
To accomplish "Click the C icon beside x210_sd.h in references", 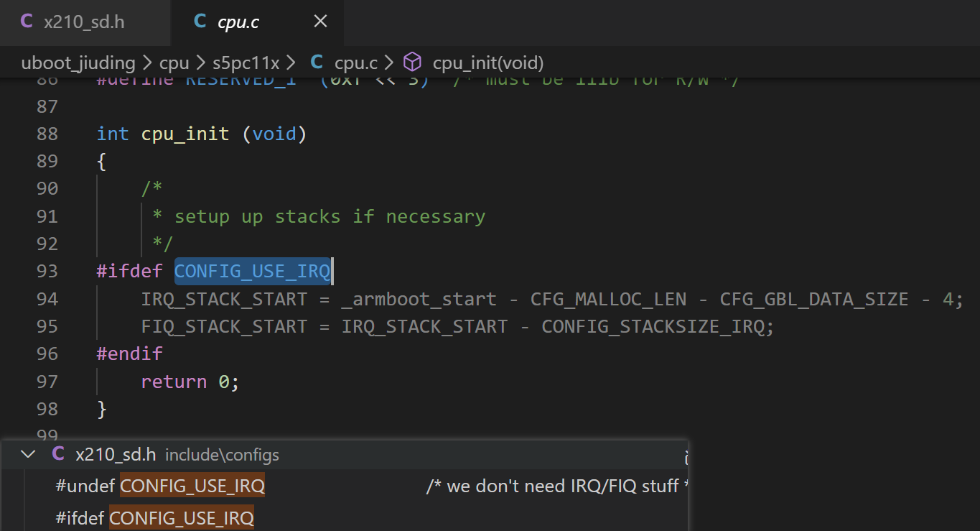I will (59, 454).
